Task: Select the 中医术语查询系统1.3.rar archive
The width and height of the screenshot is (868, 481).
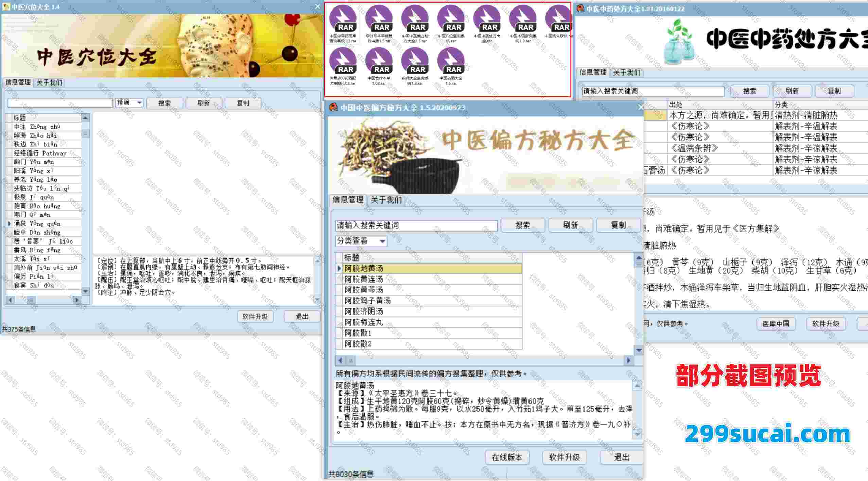Action: (523, 24)
